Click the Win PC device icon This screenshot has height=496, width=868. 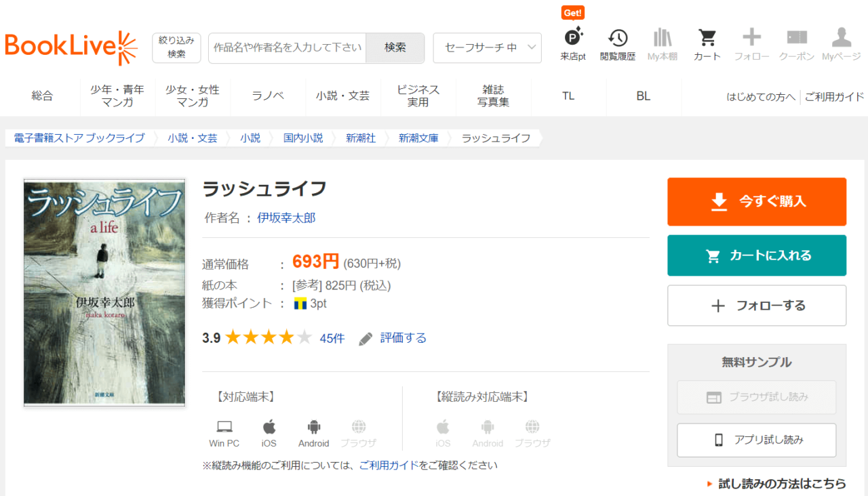point(224,427)
